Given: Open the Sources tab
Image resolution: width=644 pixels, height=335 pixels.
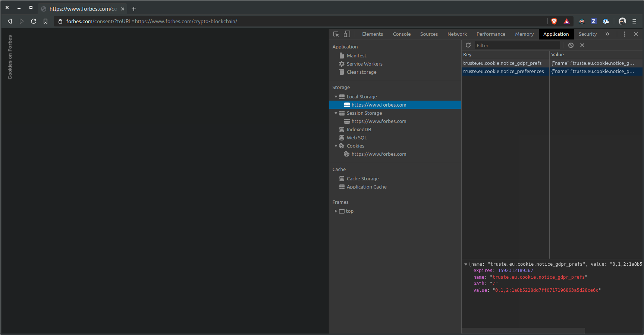Looking at the screenshot, I should (429, 34).
